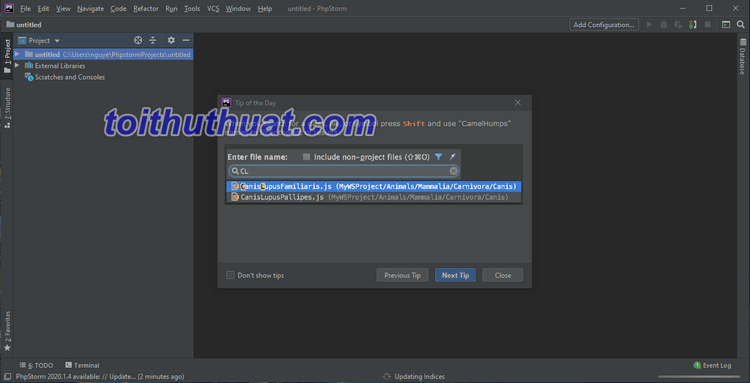This screenshot has width=750, height=383.
Task: Toggle listening for PHP debug connections
Action: click(693, 25)
